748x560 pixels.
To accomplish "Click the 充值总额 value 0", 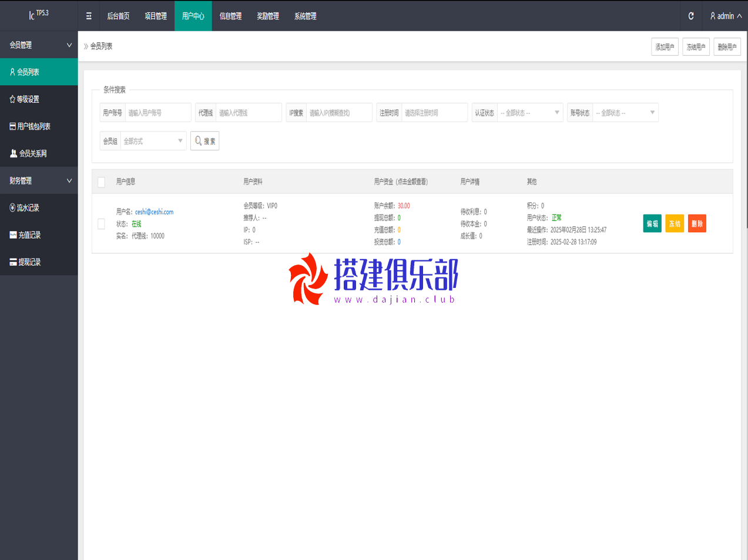I will coord(399,230).
